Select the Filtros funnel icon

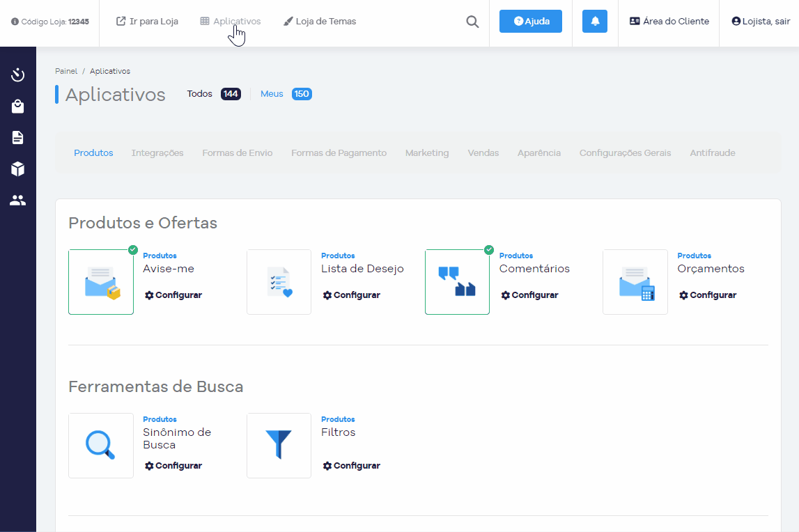point(279,446)
